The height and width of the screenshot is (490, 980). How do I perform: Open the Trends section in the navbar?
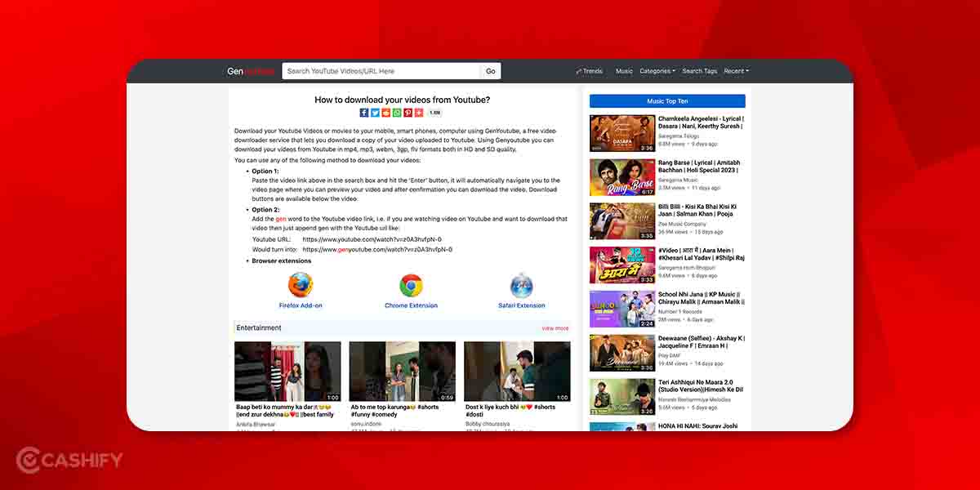click(x=590, y=71)
